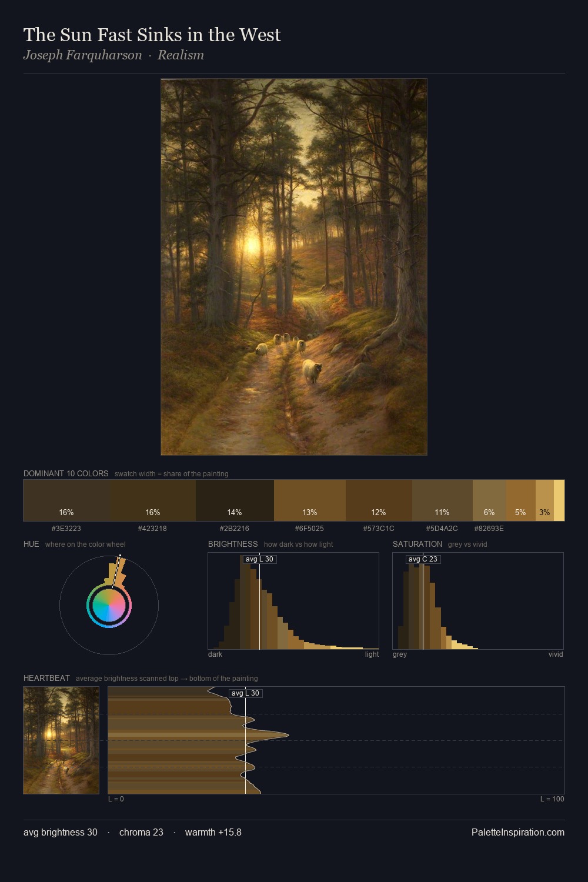The image size is (588, 882).
Task: Click the 'grey' axis label under saturation
Action: click(400, 654)
